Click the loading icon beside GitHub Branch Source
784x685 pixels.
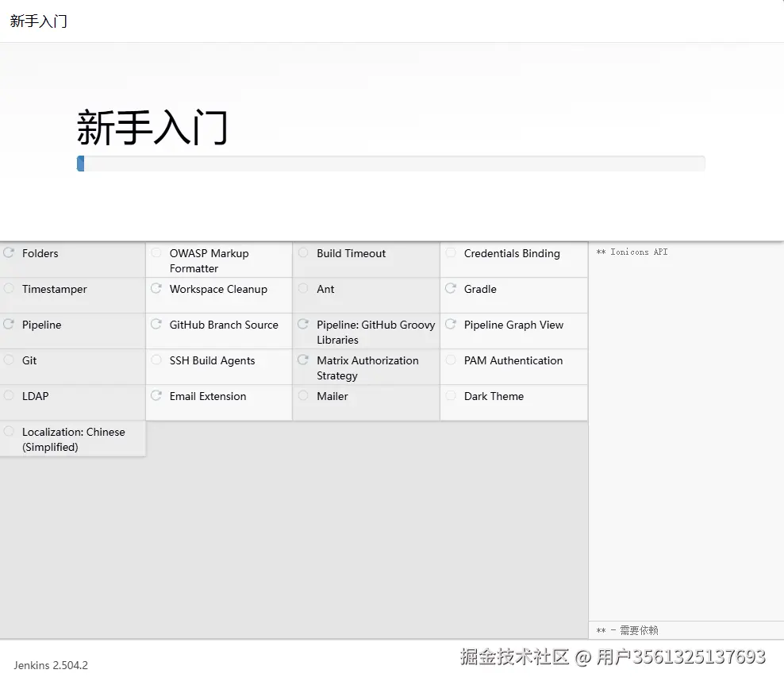[x=156, y=325]
